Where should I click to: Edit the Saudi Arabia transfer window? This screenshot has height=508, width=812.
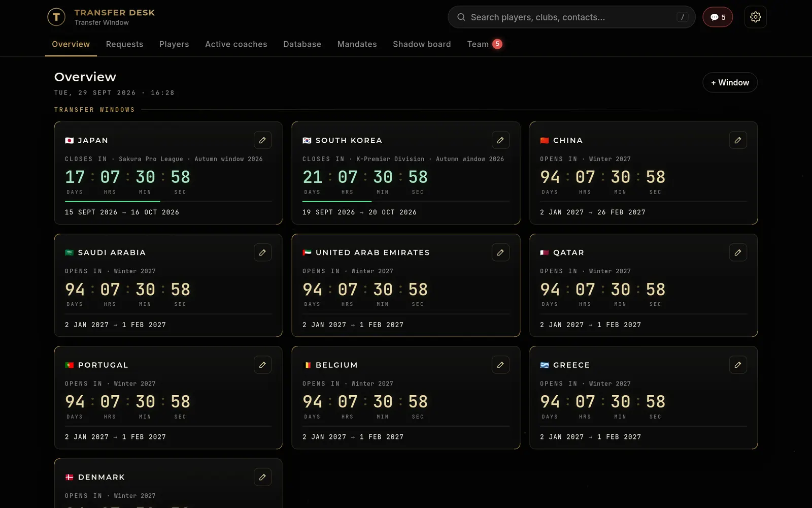[262, 252]
